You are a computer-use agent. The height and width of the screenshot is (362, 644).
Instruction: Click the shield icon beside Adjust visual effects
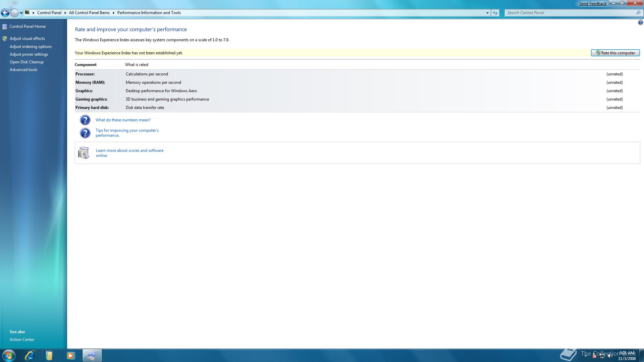click(5, 39)
